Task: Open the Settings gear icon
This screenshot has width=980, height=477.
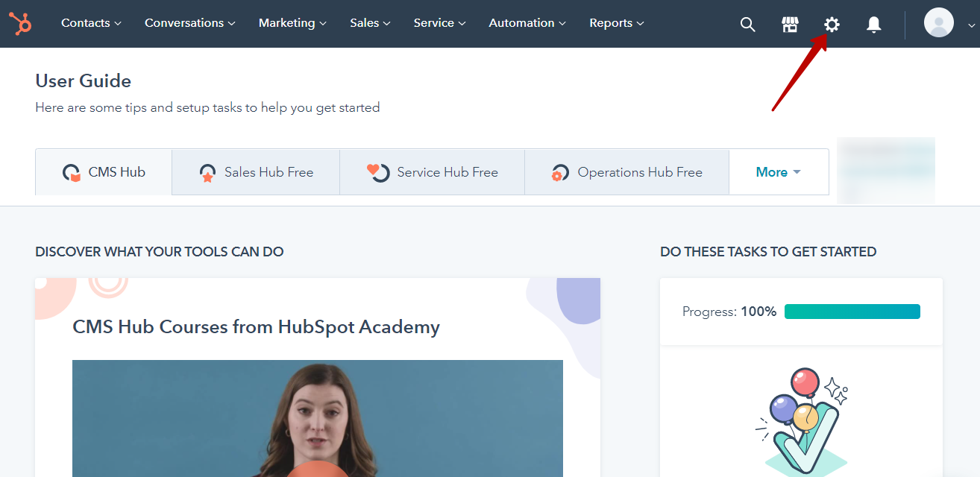Action: click(832, 25)
